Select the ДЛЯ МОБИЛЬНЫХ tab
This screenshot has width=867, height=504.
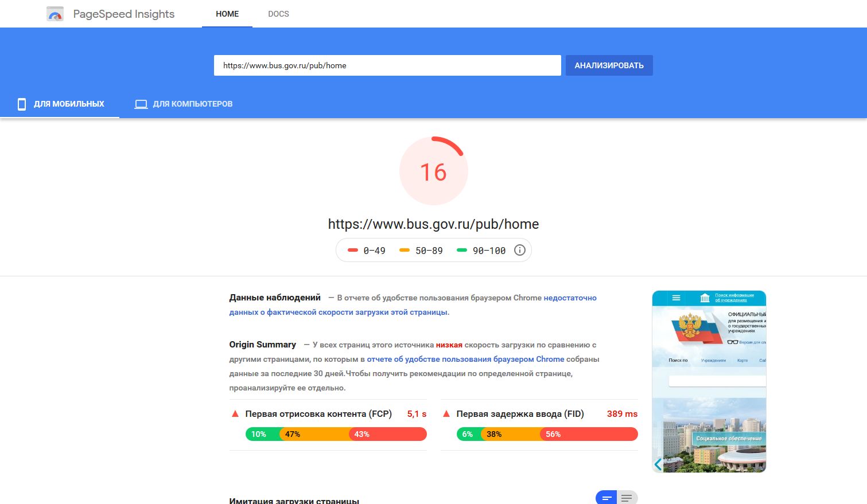pyautogui.click(x=60, y=104)
